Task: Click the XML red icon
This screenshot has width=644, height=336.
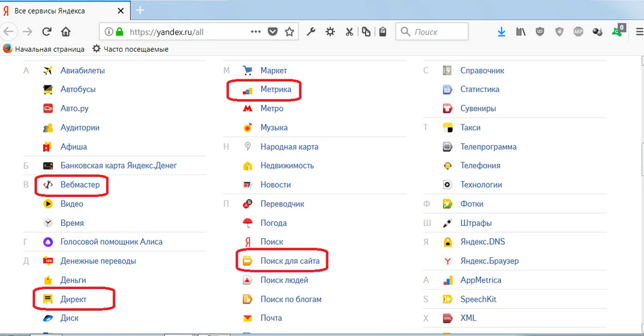Action: (x=447, y=318)
